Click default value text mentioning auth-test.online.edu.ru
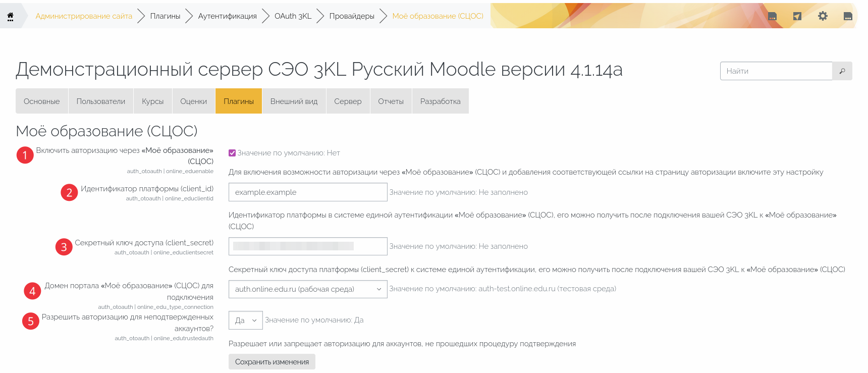This screenshot has height=373, width=868. tap(503, 289)
